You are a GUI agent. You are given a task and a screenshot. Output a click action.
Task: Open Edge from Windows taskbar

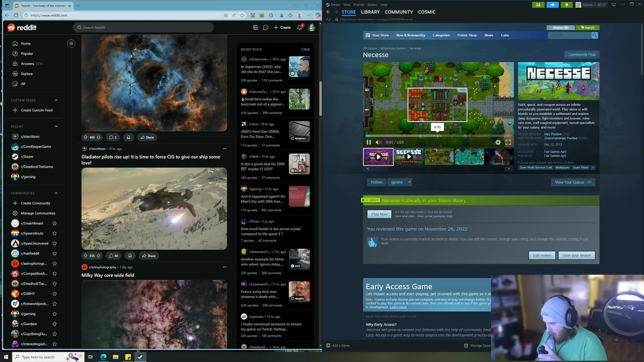coord(103,357)
